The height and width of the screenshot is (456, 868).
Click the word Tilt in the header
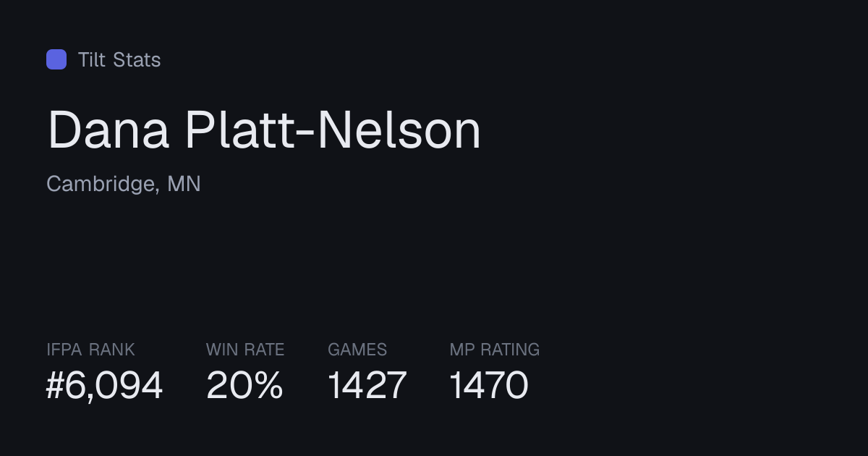[92, 59]
